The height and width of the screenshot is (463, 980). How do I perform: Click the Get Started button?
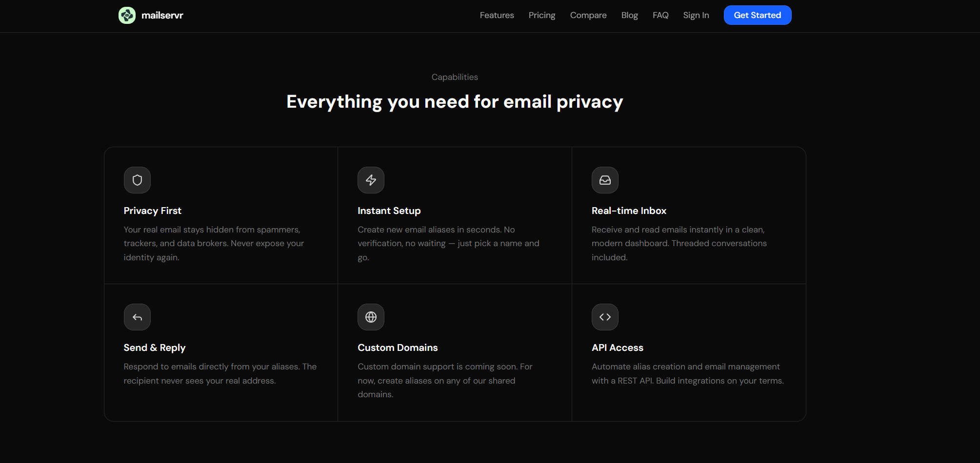757,15
